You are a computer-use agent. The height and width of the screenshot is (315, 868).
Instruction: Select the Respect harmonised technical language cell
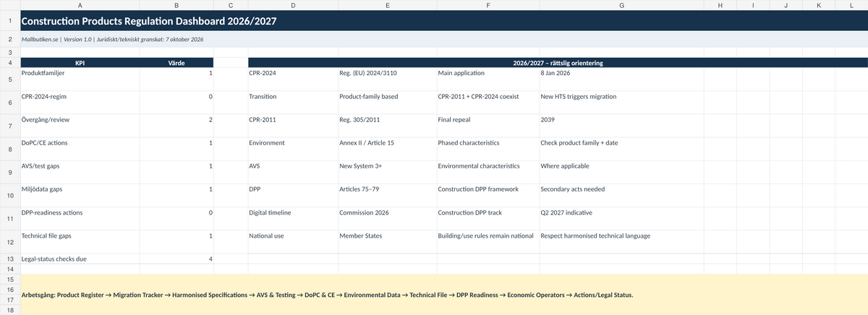[x=621, y=241]
